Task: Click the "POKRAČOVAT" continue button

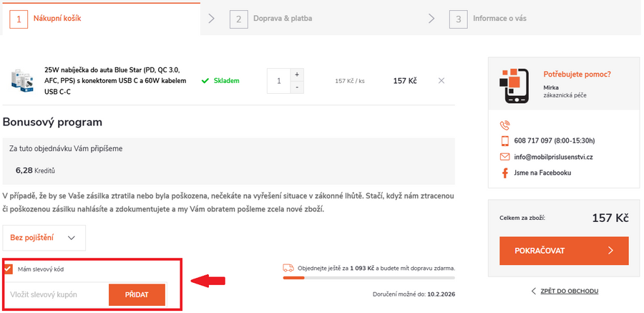Action: (x=564, y=251)
